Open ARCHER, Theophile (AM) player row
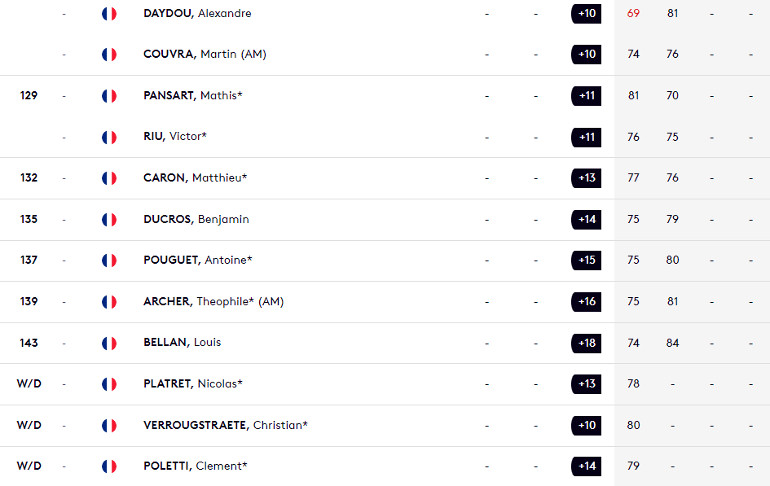 (x=385, y=302)
